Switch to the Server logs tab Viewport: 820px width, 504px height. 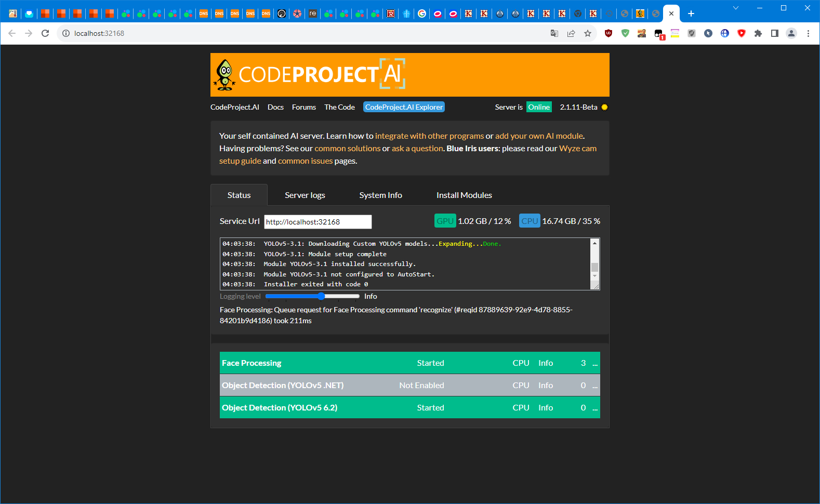[x=305, y=195]
